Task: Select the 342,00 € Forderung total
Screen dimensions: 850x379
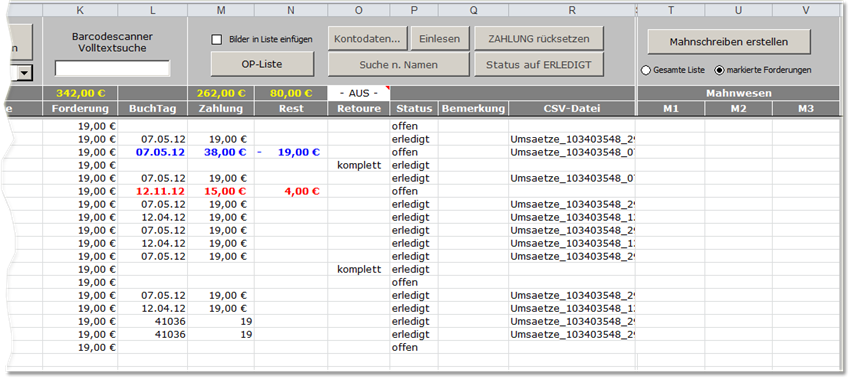Action: 80,93
